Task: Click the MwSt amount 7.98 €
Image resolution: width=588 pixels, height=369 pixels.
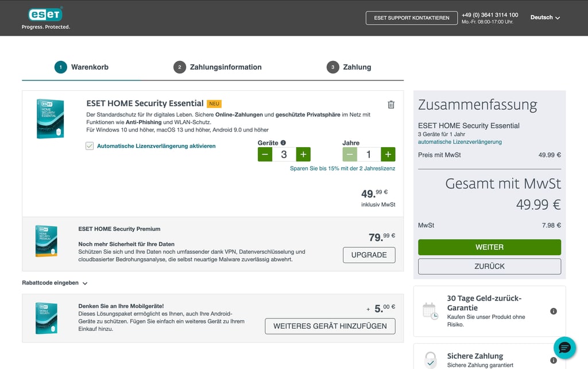Action: pos(551,225)
